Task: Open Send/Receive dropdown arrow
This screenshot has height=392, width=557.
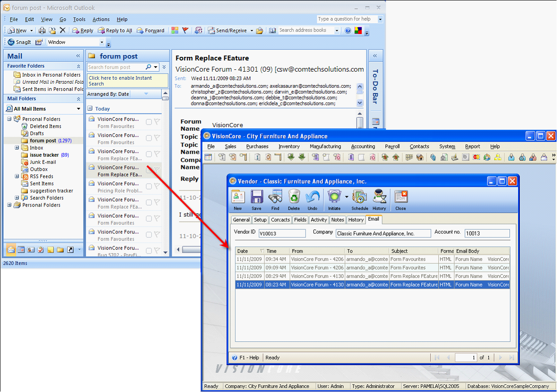Action: pos(251,30)
